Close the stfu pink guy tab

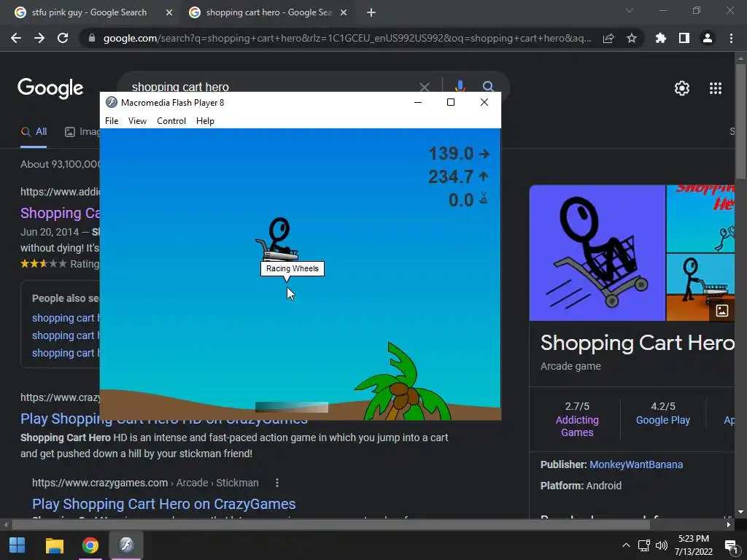tap(169, 13)
